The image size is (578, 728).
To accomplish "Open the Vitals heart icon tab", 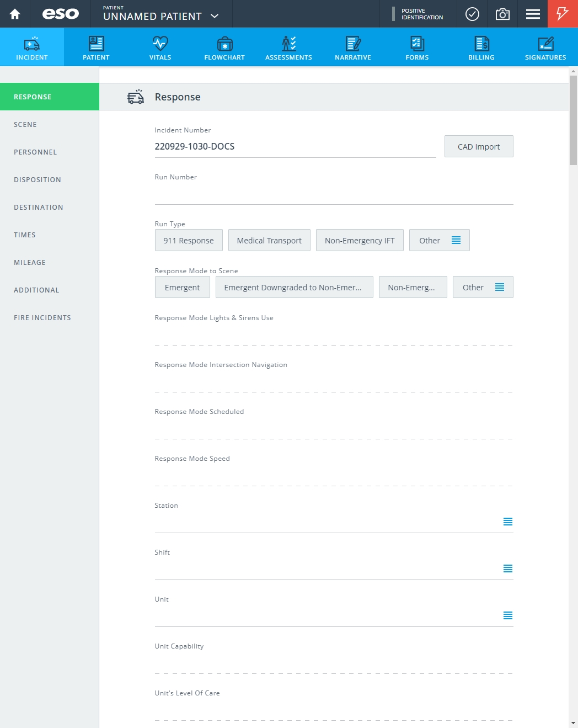I will [160, 47].
